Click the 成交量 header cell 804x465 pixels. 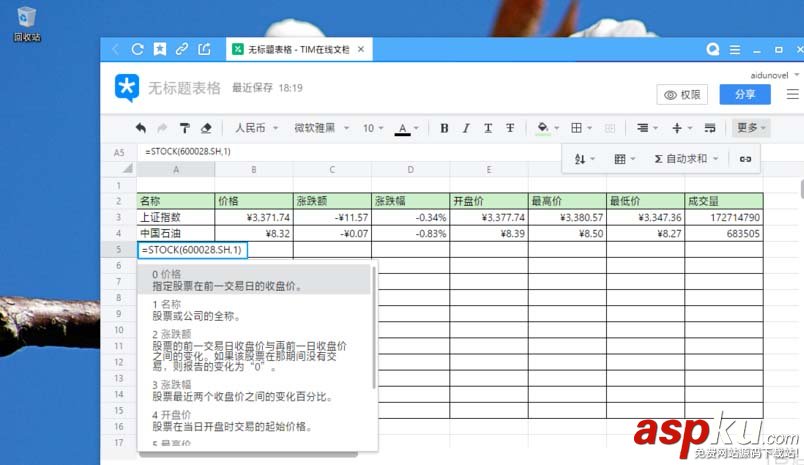tap(724, 201)
